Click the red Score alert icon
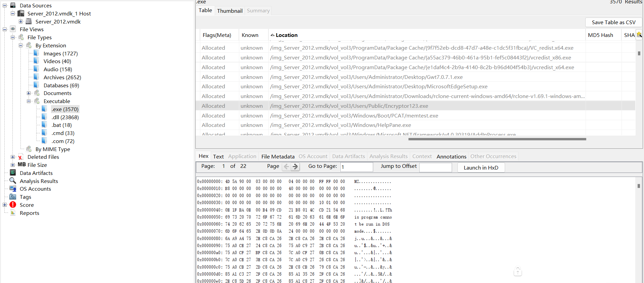This screenshot has width=644, height=283. point(13,205)
